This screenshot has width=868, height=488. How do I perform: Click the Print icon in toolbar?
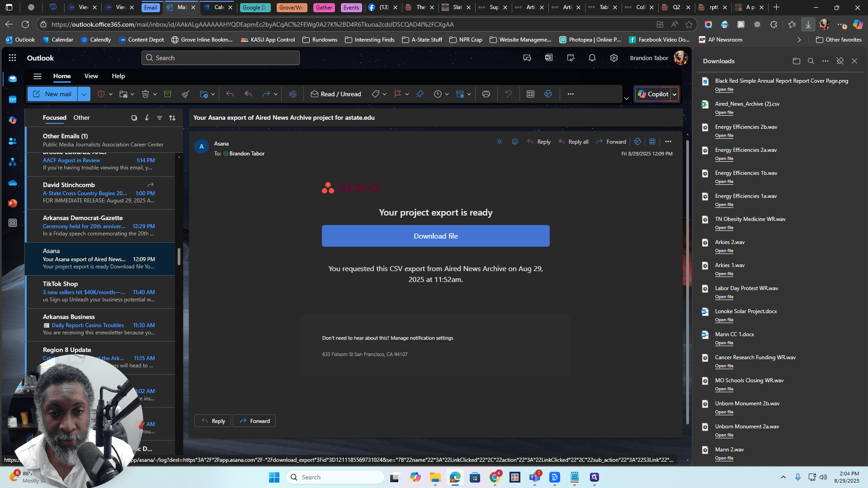pos(486,94)
